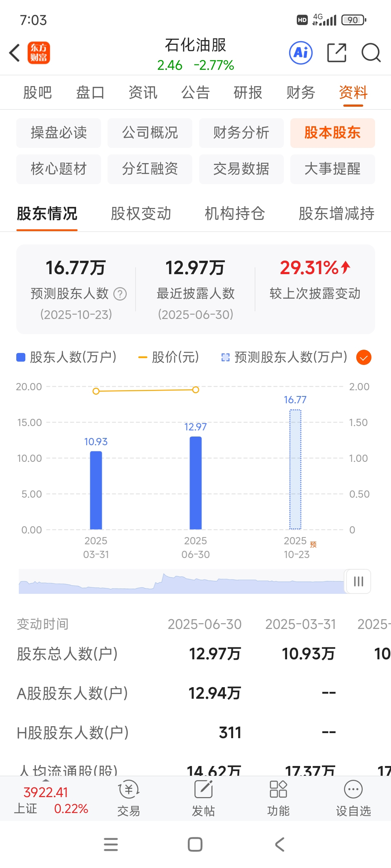Tap the 311 H股 value cell
This screenshot has height=868, width=391.
click(x=230, y=733)
